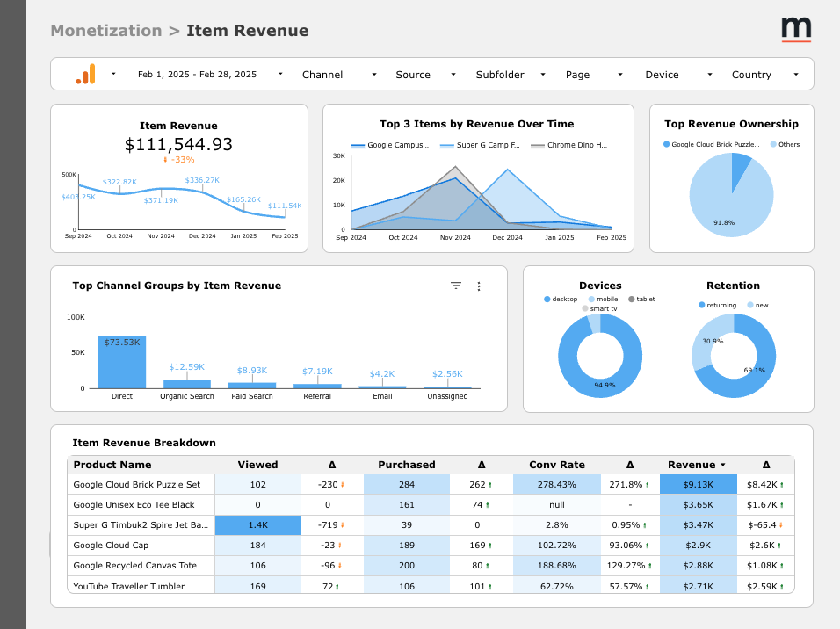This screenshot has width=840, height=629.
Task: Open the three-dot menu on Top Channel Groups chart
Action: click(479, 286)
